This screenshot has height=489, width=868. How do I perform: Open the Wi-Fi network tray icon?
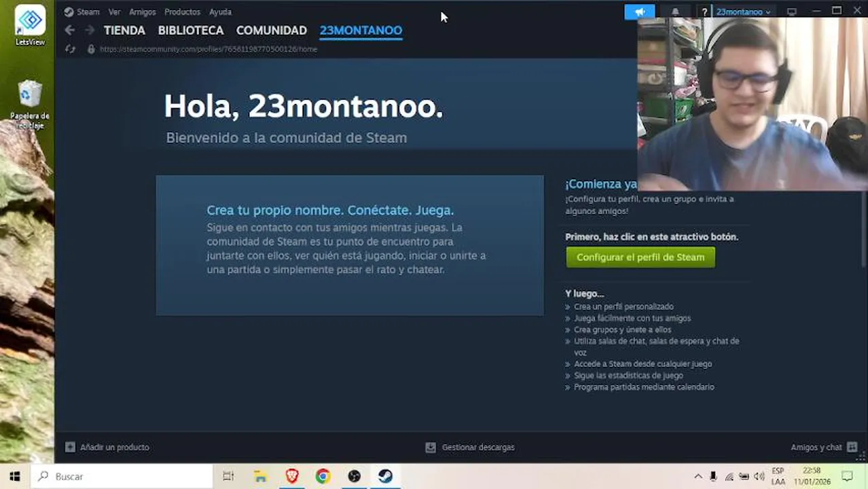(729, 477)
